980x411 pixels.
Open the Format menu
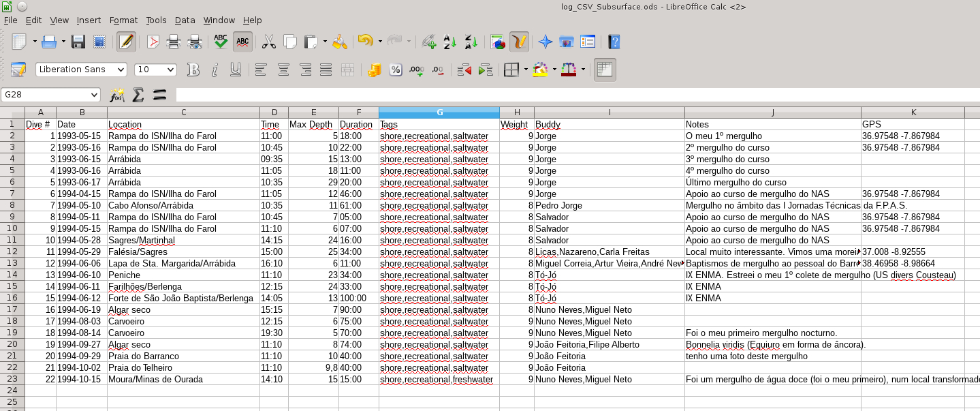coord(123,20)
